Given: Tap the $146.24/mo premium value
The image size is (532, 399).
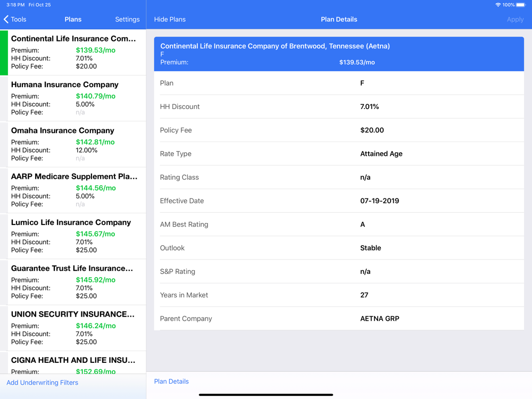Looking at the screenshot, I should coord(96,326).
